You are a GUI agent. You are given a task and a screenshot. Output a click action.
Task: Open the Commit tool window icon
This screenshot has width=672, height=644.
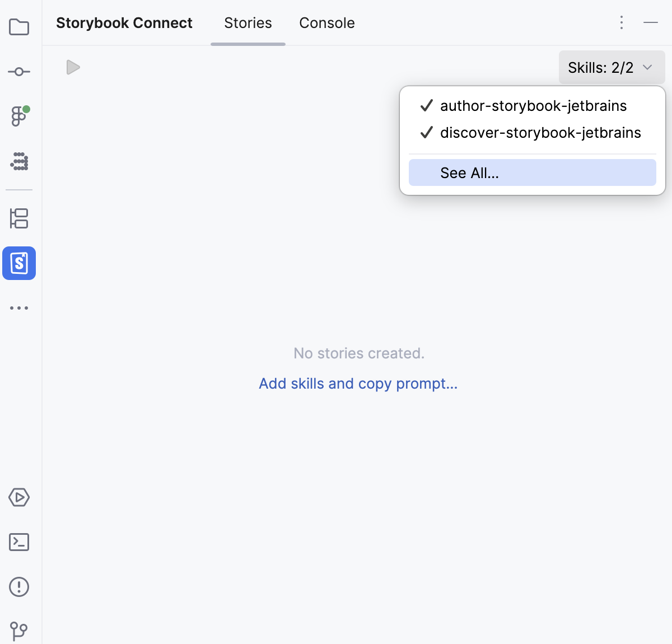19,72
